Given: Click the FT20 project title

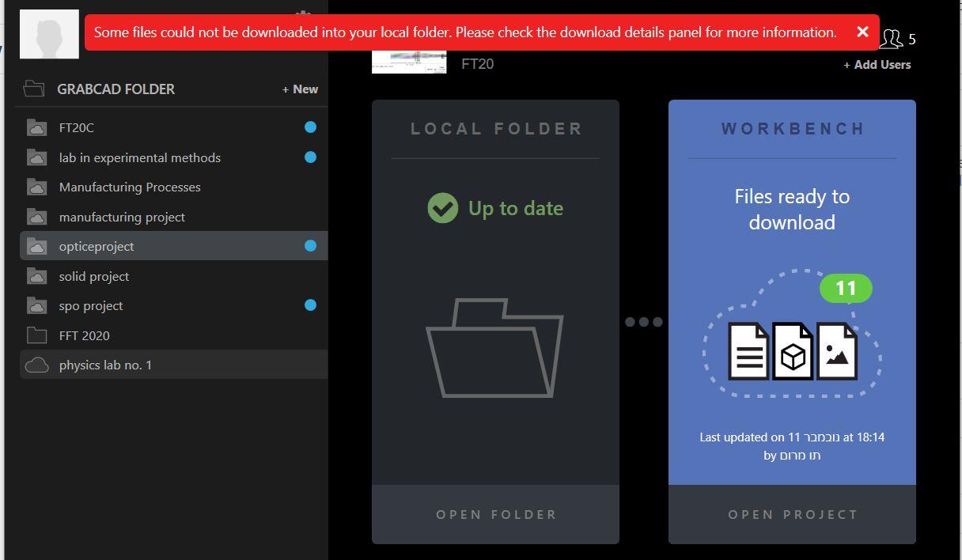Looking at the screenshot, I should 478,64.
